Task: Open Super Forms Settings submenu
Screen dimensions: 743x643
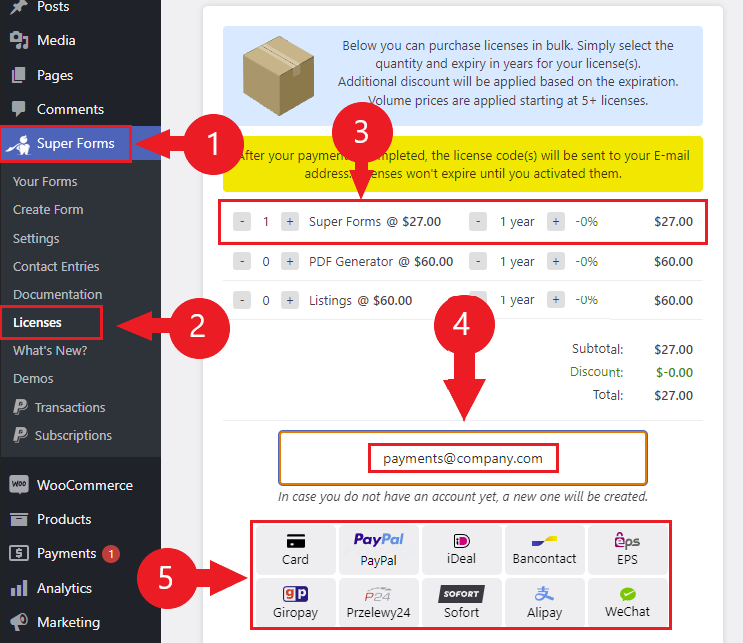Action: 36,238
